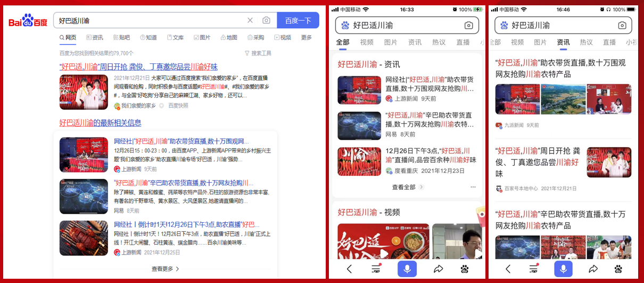The width and height of the screenshot is (644, 283).
Task: Clear the desktop search box with the X icon
Action: click(250, 20)
